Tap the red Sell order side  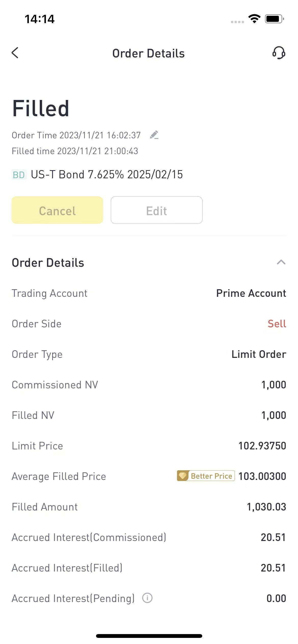(x=277, y=324)
